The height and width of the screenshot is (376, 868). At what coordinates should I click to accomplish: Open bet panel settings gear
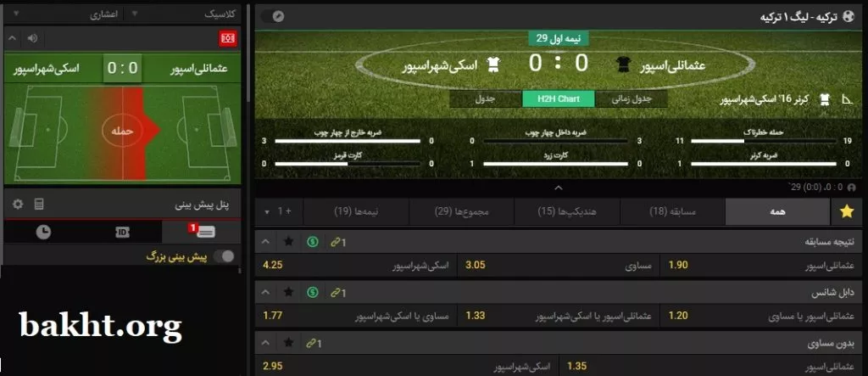(18, 204)
